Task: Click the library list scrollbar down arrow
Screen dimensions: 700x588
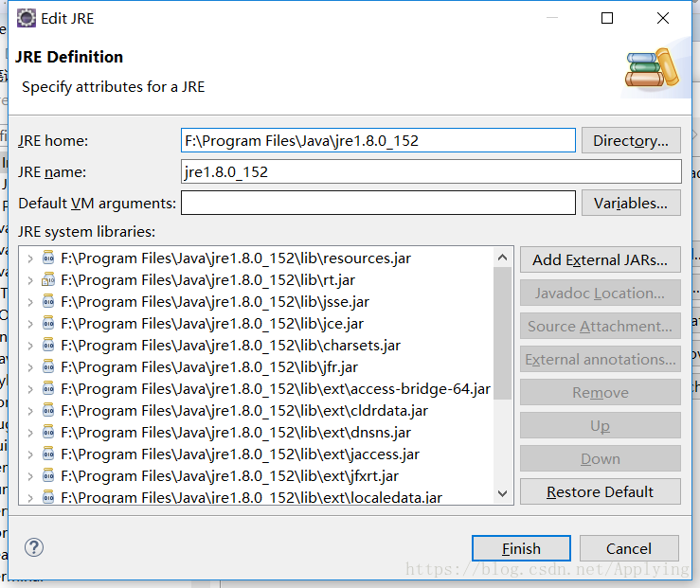Action: [502, 493]
